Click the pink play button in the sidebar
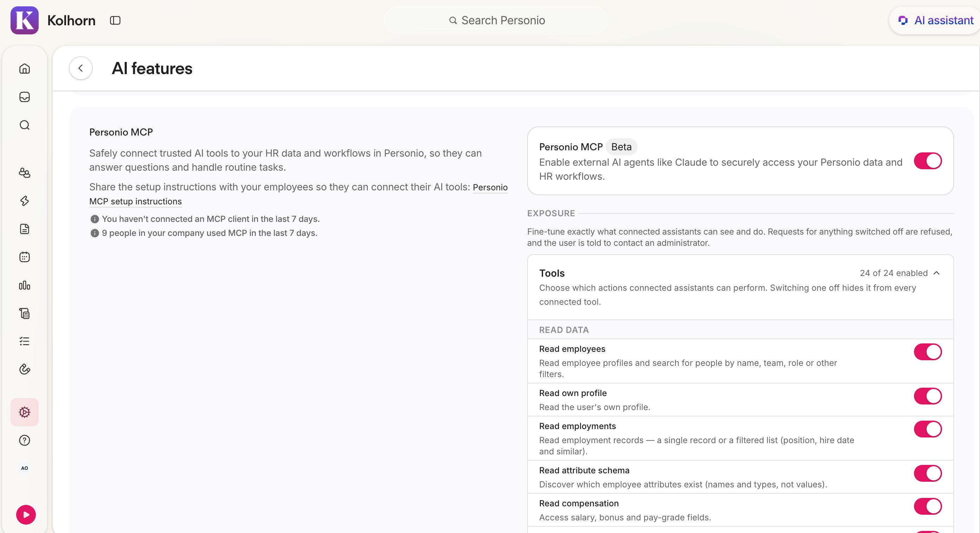This screenshot has height=533, width=980. [x=26, y=515]
